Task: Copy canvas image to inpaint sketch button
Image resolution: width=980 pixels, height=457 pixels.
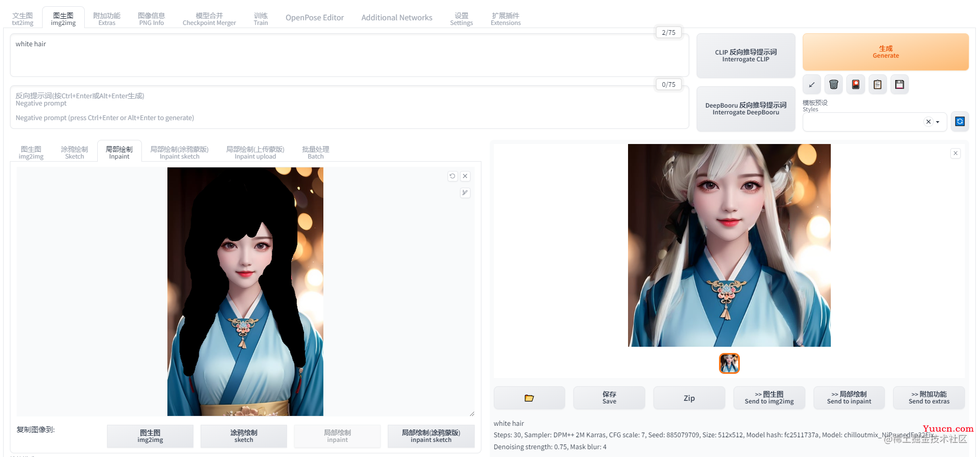Action: pyautogui.click(x=431, y=436)
